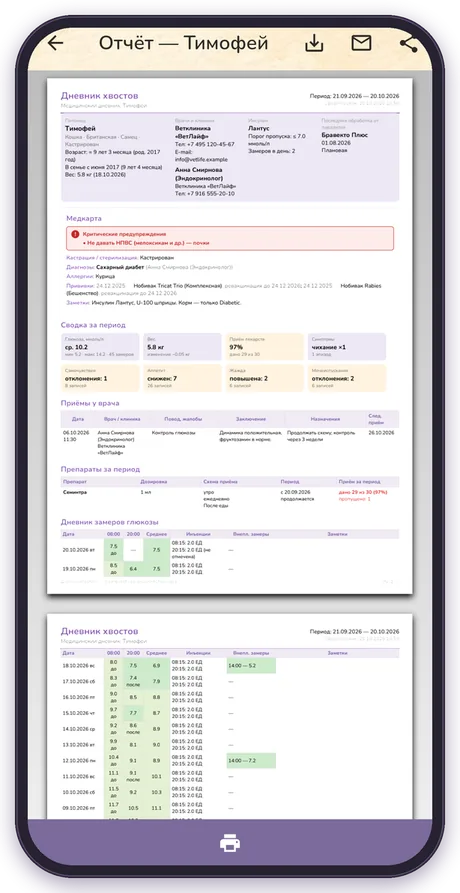Click the red critical warning exclamation icon
Viewport: 460px width, 893px height.
coord(75,234)
